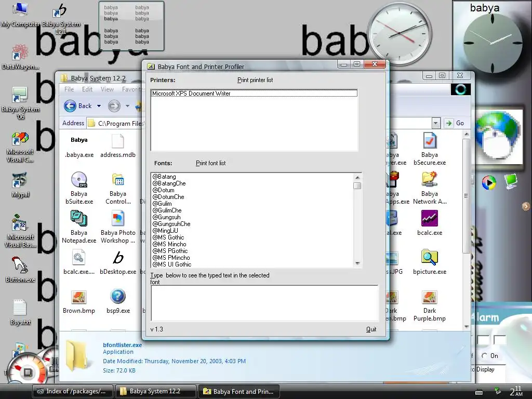Select Babya Photo Workshop icon
The width and height of the screenshot is (532, 399).
coord(118,227)
